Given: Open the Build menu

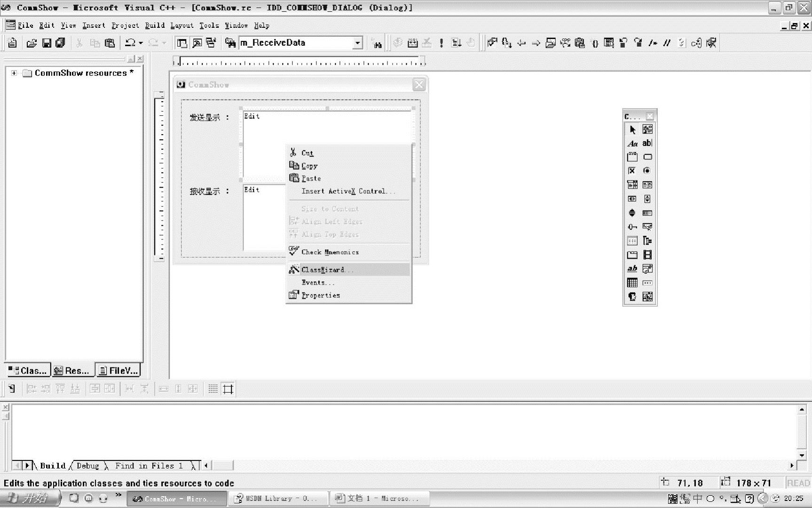Looking at the screenshot, I should click(x=155, y=25).
